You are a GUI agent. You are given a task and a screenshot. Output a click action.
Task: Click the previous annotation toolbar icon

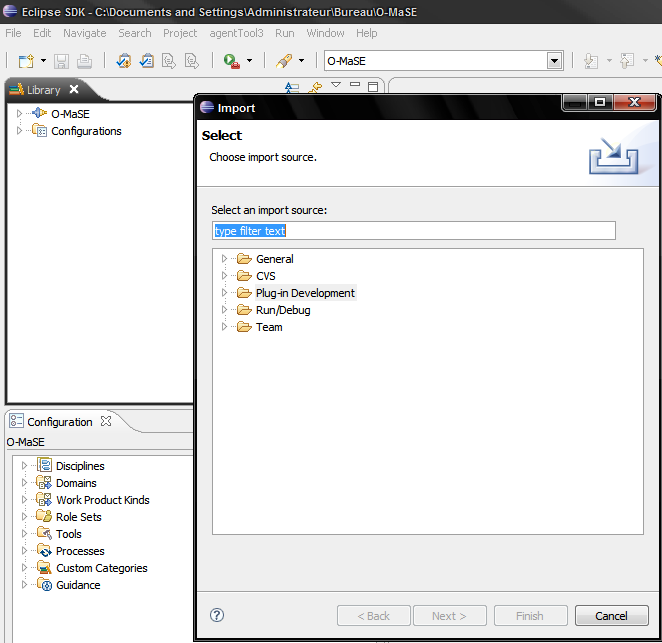[x=627, y=61]
